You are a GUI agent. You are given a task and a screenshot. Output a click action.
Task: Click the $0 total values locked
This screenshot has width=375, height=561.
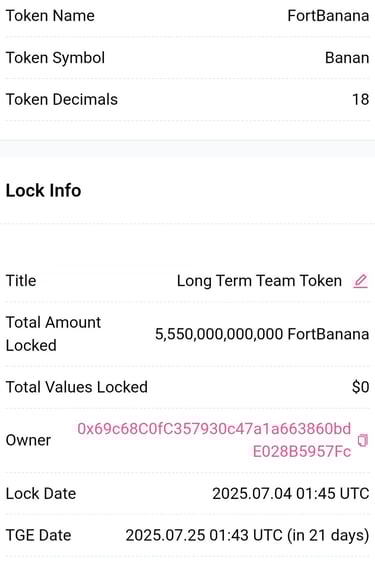360,387
